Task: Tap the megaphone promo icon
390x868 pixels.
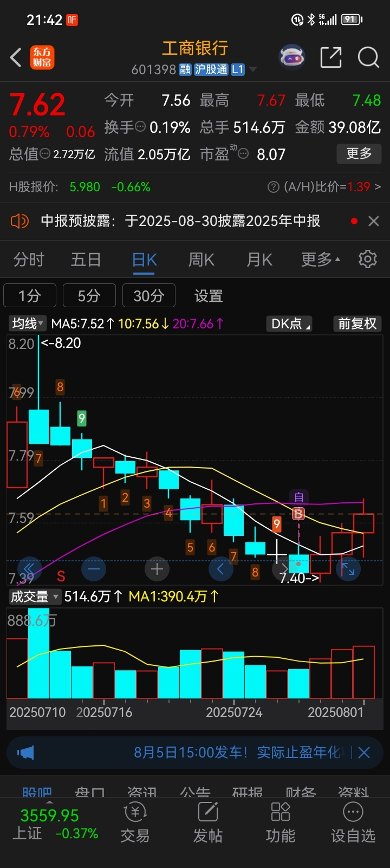Action: click(25, 752)
